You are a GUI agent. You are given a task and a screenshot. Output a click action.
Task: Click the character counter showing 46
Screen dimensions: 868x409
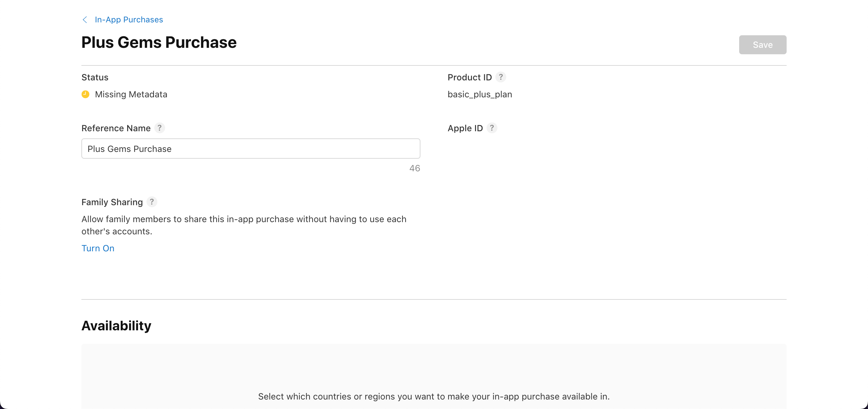pyautogui.click(x=414, y=168)
